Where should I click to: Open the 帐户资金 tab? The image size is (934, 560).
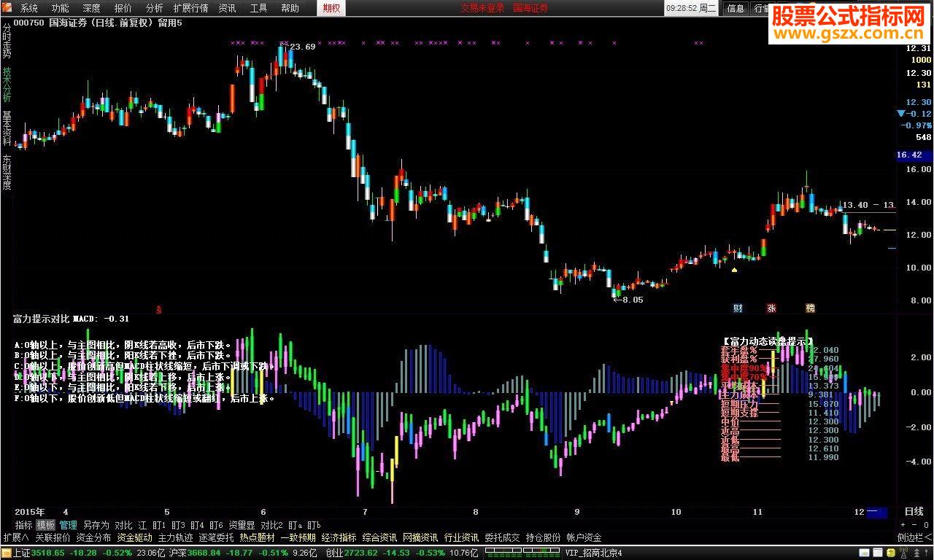point(584,538)
